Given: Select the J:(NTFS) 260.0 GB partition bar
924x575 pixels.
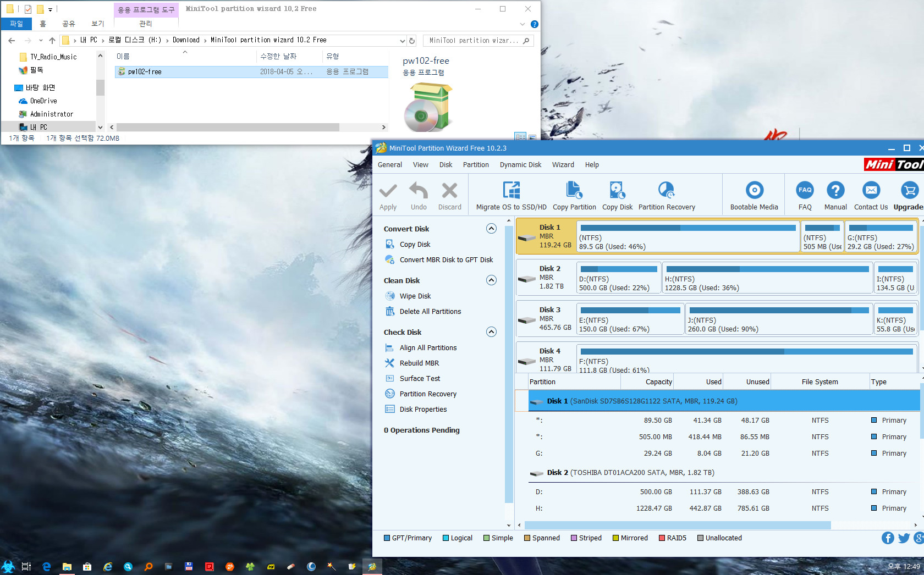Looking at the screenshot, I should pyautogui.click(x=779, y=319).
